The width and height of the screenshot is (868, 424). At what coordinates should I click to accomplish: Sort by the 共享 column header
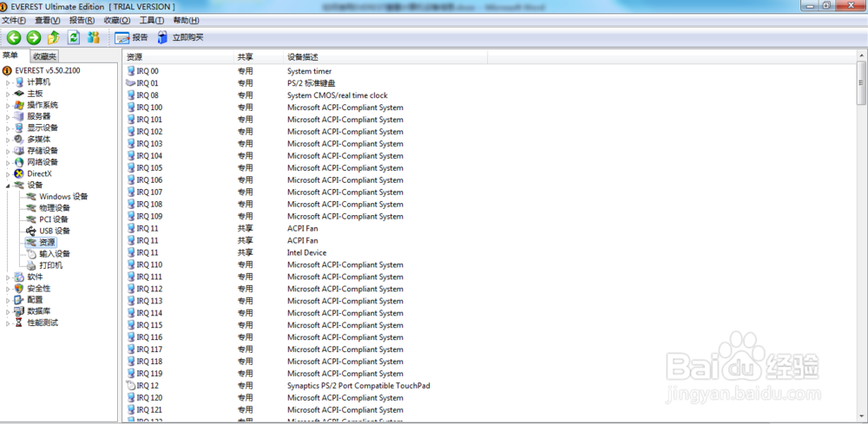click(259, 57)
